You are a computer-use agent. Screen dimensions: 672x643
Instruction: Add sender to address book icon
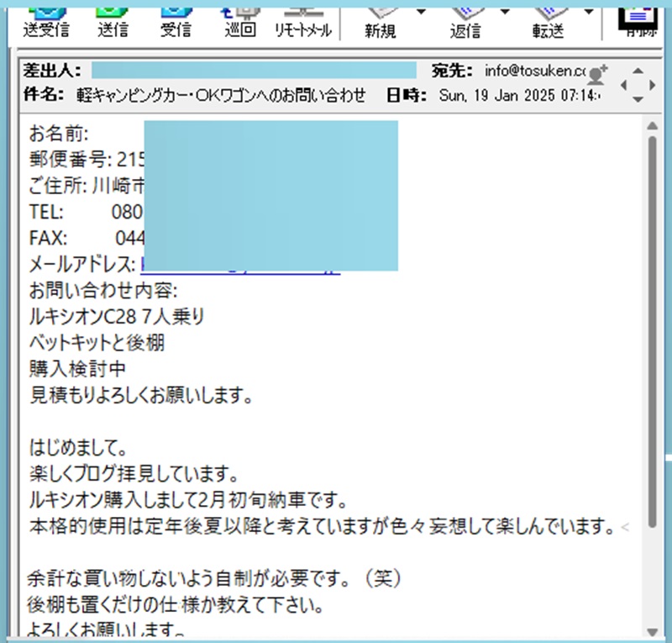tap(598, 75)
